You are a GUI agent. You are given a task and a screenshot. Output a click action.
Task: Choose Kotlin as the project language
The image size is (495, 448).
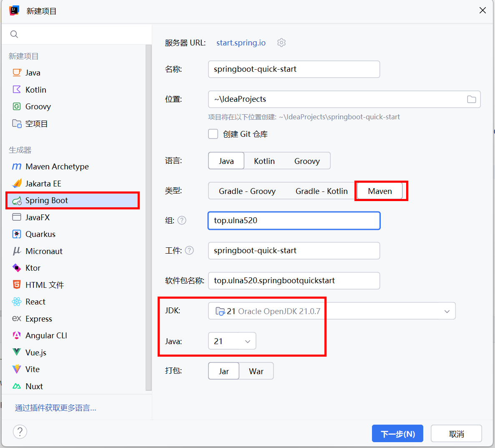tap(264, 161)
